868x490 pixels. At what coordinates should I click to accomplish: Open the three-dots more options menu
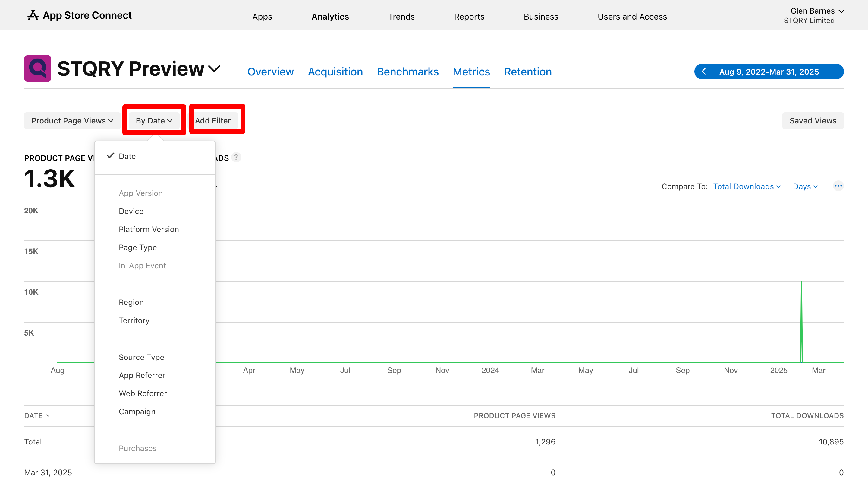pyautogui.click(x=838, y=186)
